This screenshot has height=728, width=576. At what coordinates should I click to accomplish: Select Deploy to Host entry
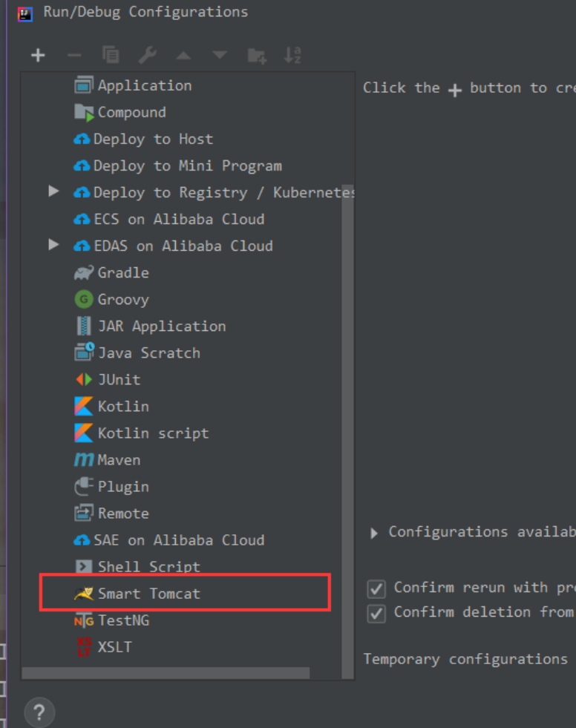coord(154,139)
